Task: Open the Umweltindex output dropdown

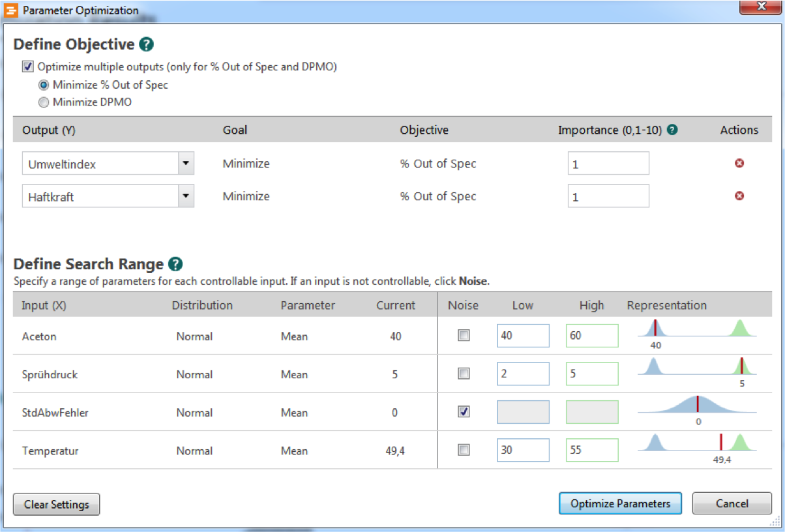Action: 186,164
